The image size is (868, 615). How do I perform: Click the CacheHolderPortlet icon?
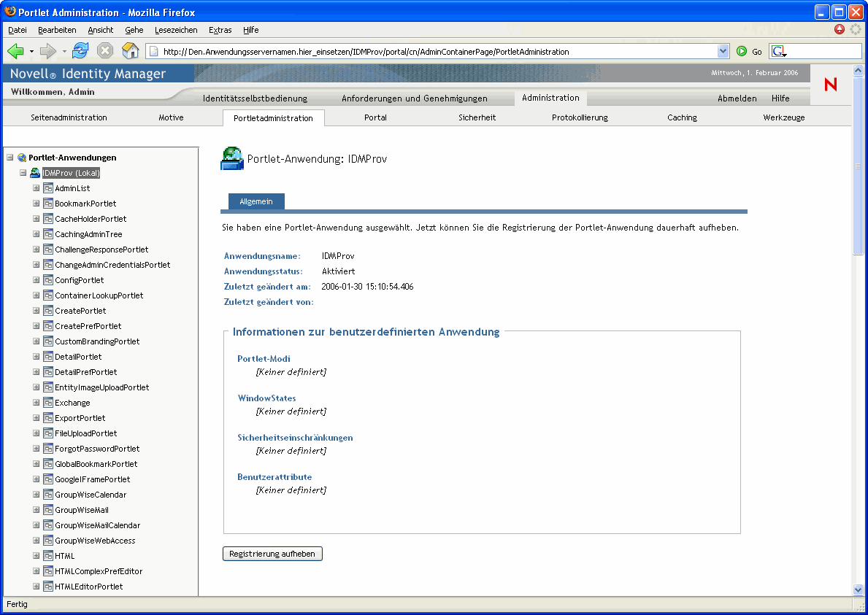coord(48,219)
